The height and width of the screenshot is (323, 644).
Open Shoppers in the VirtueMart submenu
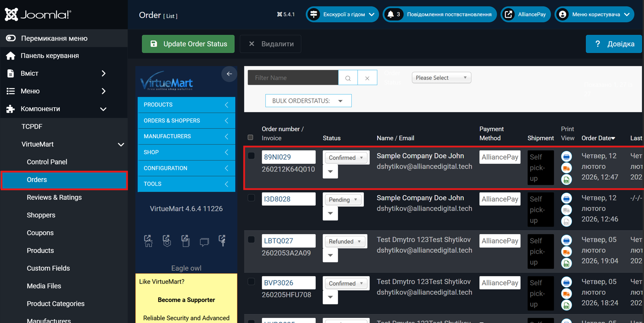pos(41,215)
